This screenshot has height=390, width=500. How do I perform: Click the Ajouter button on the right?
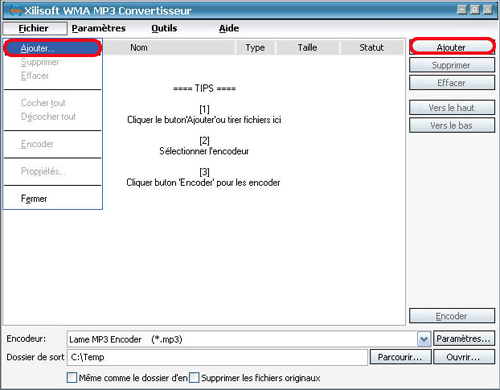452,47
